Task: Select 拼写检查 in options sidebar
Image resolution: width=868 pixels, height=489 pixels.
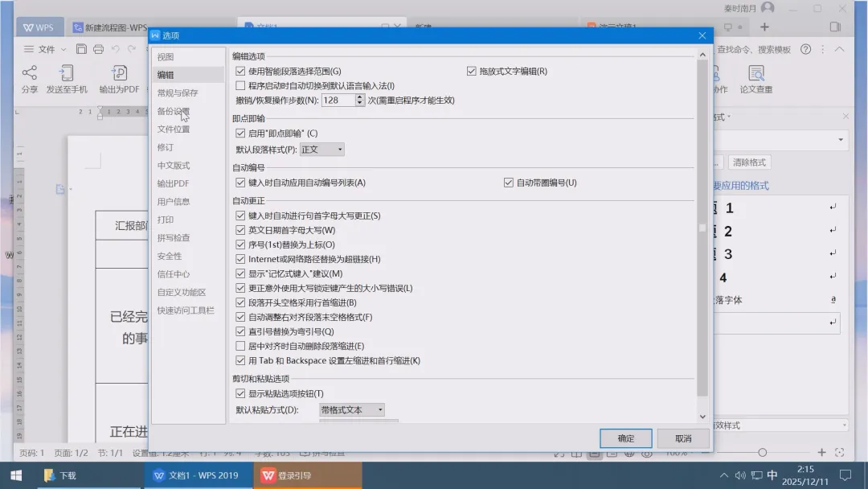Action: [x=174, y=237]
